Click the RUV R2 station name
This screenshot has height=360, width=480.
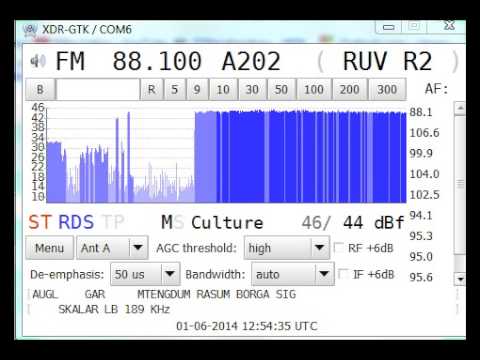388,61
